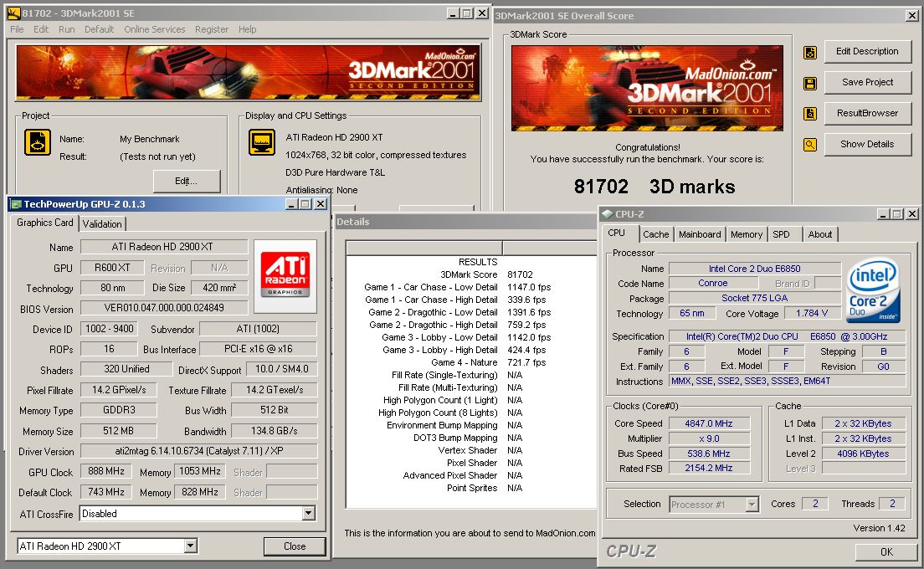
Task: Click the Driver Version field in GPU-Z
Action: click(198, 451)
